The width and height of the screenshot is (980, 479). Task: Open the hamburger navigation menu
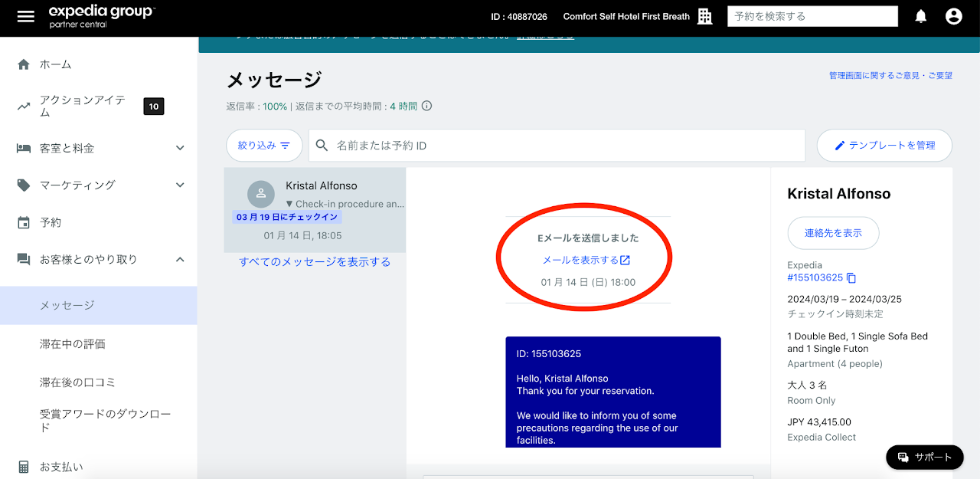[25, 16]
